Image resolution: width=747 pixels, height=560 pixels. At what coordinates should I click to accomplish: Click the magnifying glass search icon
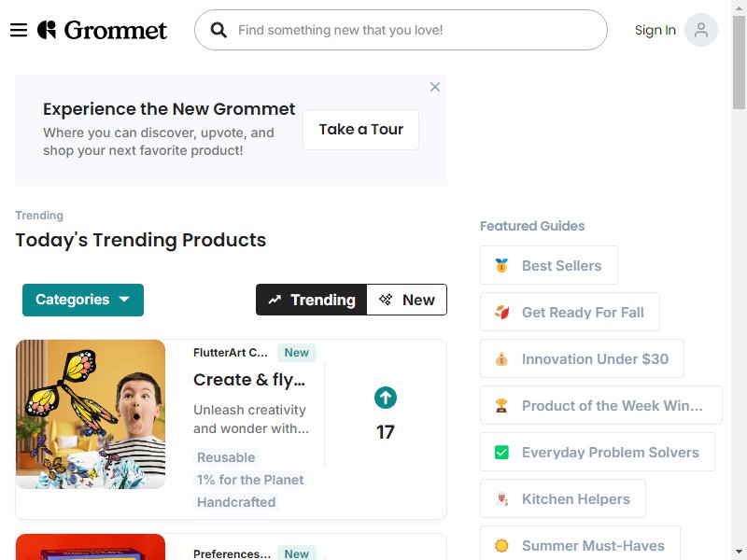point(218,30)
